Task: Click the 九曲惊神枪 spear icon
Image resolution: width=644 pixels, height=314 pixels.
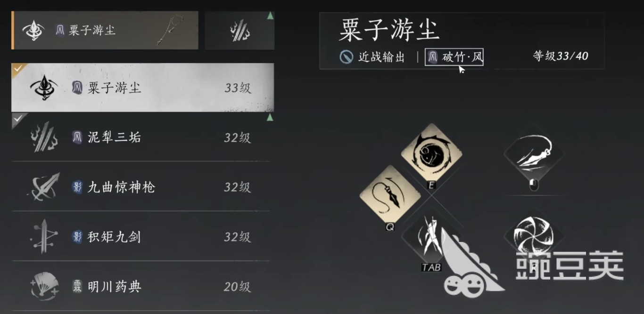Action: (43, 187)
